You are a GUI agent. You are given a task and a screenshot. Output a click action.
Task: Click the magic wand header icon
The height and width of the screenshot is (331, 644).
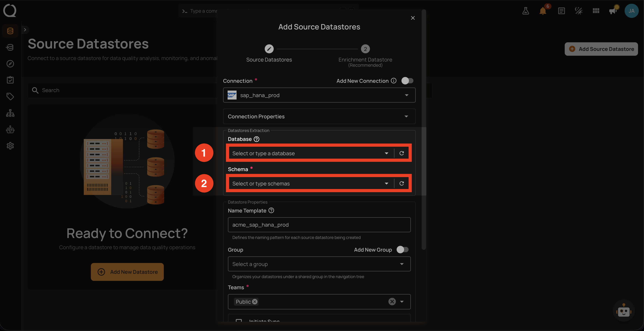click(579, 11)
